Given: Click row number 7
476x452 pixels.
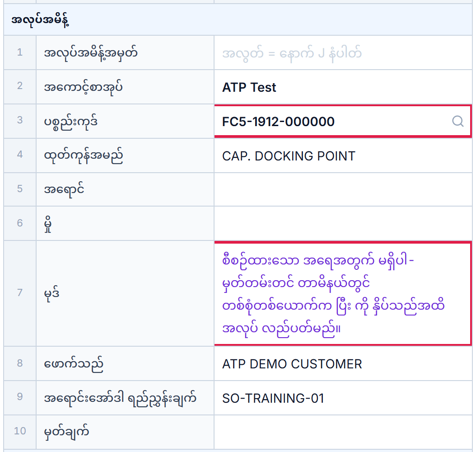Looking at the screenshot, I should [x=20, y=292].
